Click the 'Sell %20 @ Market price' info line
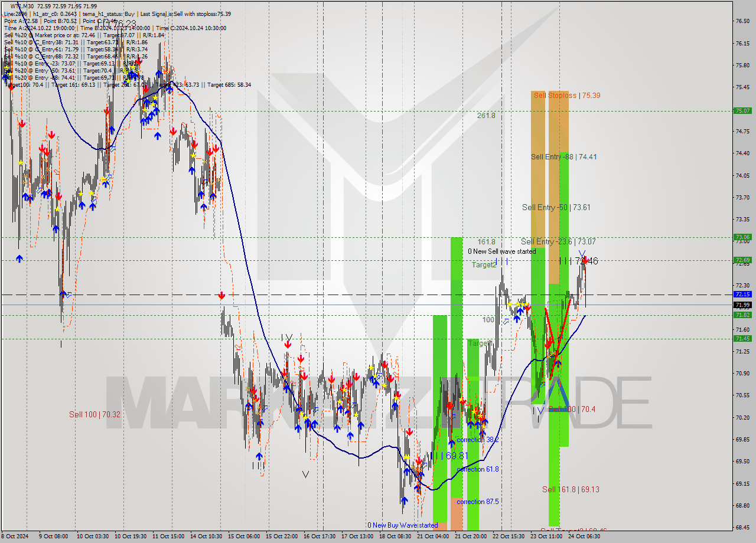This screenshot has height=543, width=756. click(x=84, y=35)
